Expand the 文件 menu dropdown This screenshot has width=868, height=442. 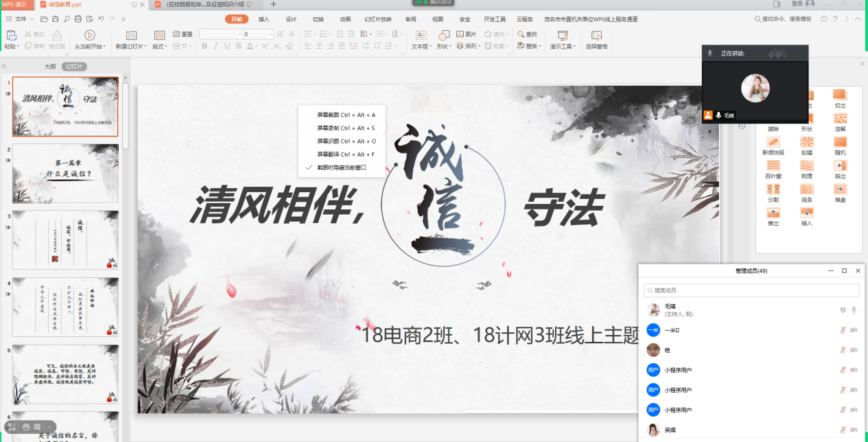[32, 19]
